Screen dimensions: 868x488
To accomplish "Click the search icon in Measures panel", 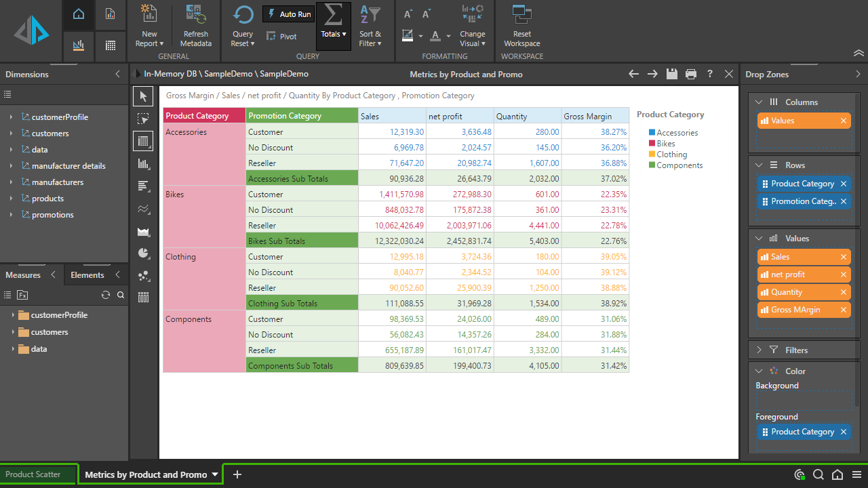I will pos(121,295).
